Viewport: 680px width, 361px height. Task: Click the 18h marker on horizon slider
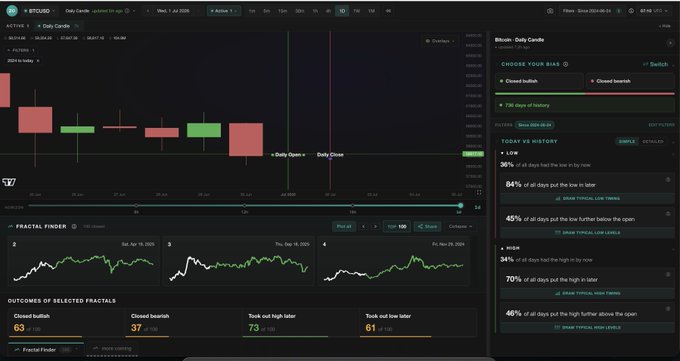coord(353,206)
